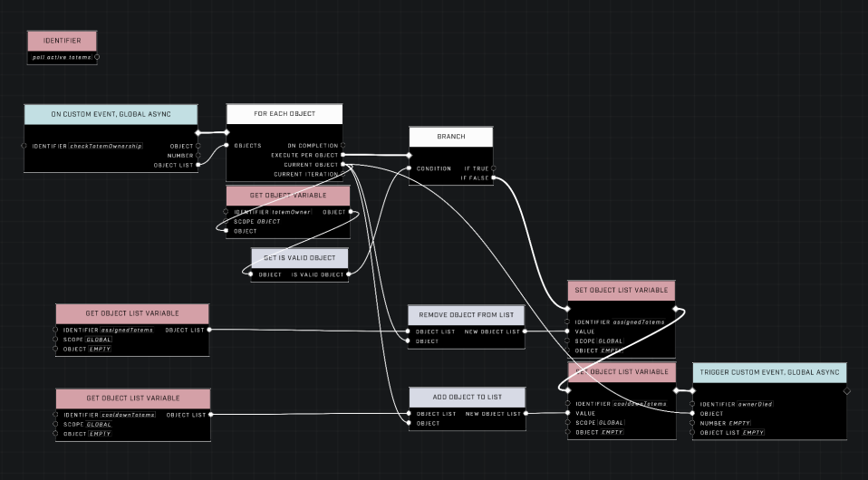Click the For Each Object node title
Image resolution: width=868 pixels, height=480 pixels.
(285, 114)
